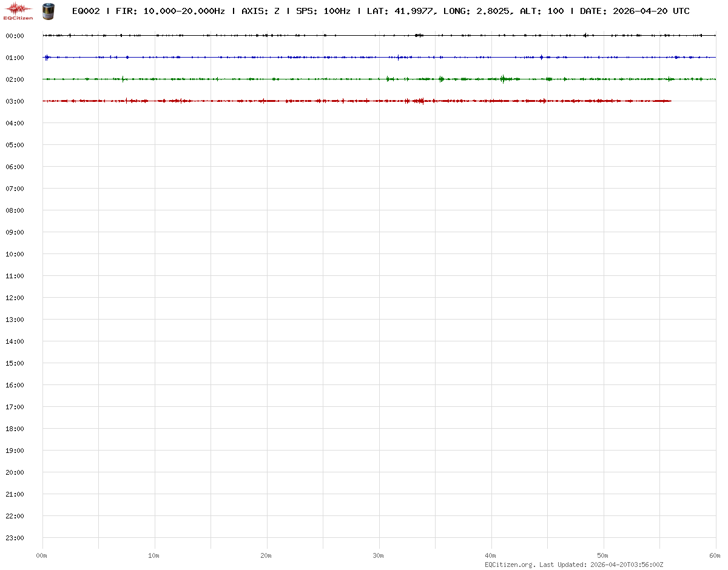Click the 00m marker on time axis
728x570 pixels.
[x=42, y=555]
